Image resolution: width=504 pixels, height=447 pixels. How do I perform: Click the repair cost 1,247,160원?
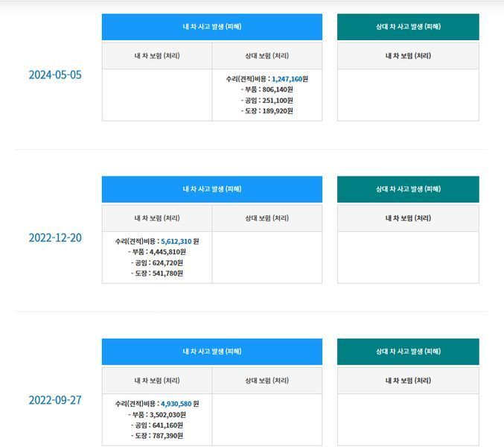point(290,79)
